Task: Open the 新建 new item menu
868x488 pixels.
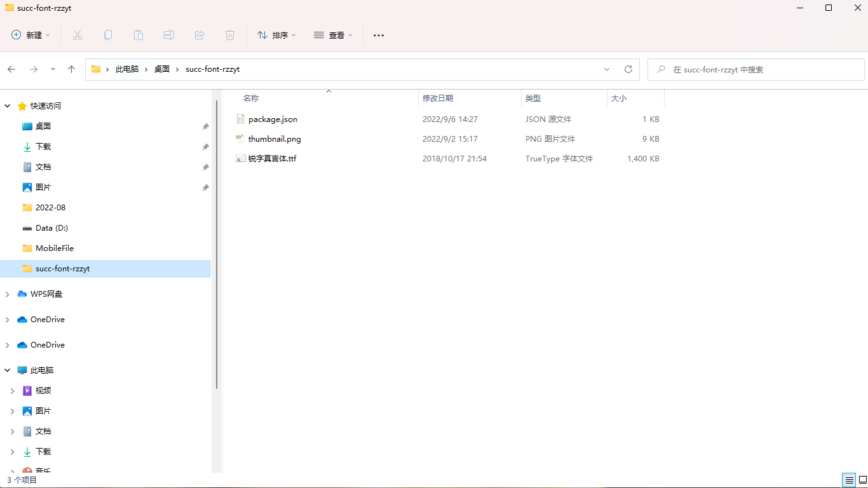Action: click(31, 35)
